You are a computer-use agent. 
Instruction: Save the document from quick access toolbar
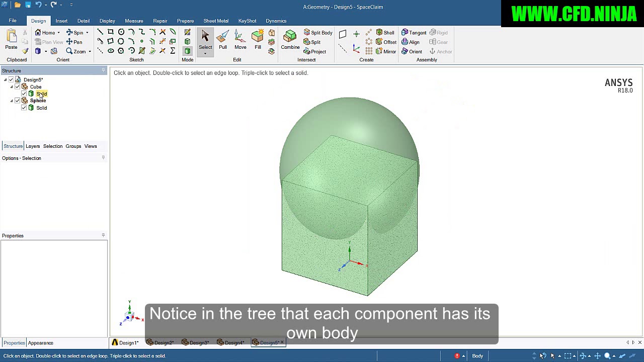[x=28, y=5]
